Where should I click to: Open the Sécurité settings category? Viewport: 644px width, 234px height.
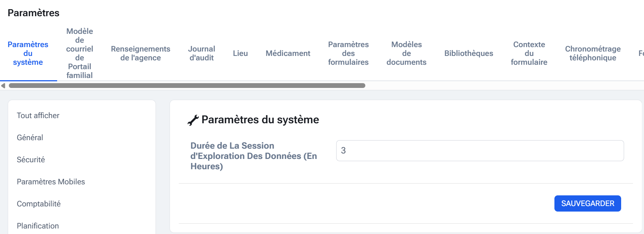31,160
